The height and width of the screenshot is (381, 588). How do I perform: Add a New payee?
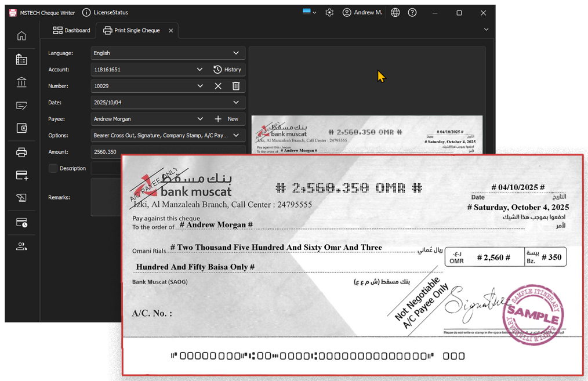click(x=227, y=119)
